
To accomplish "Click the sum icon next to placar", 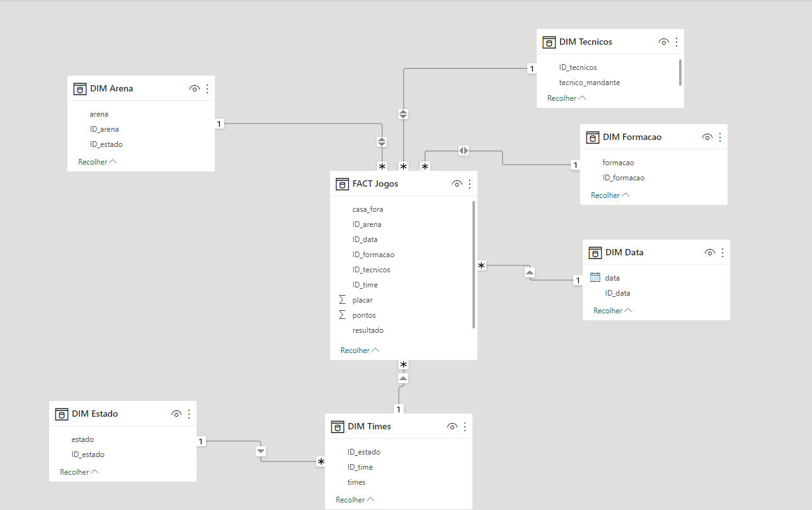I will (343, 300).
